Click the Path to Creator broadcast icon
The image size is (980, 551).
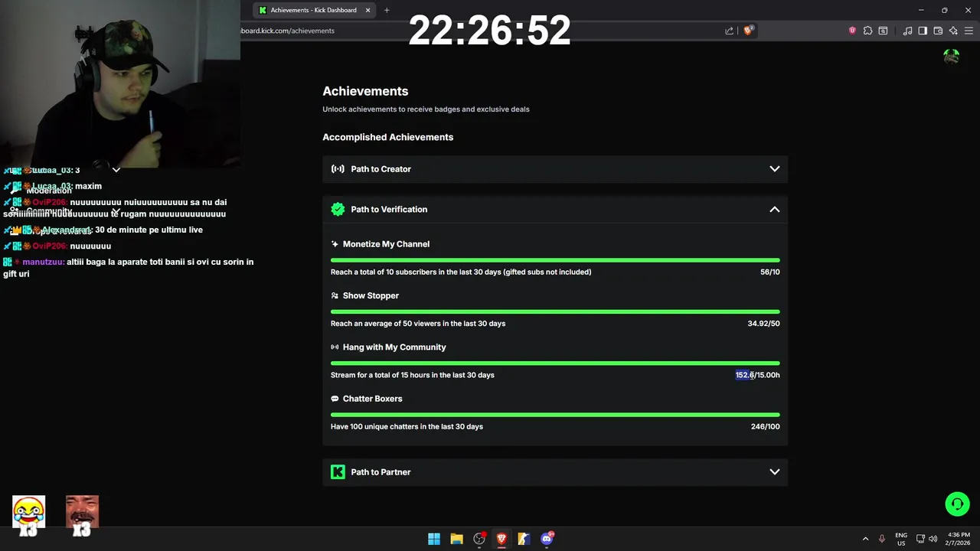point(338,169)
